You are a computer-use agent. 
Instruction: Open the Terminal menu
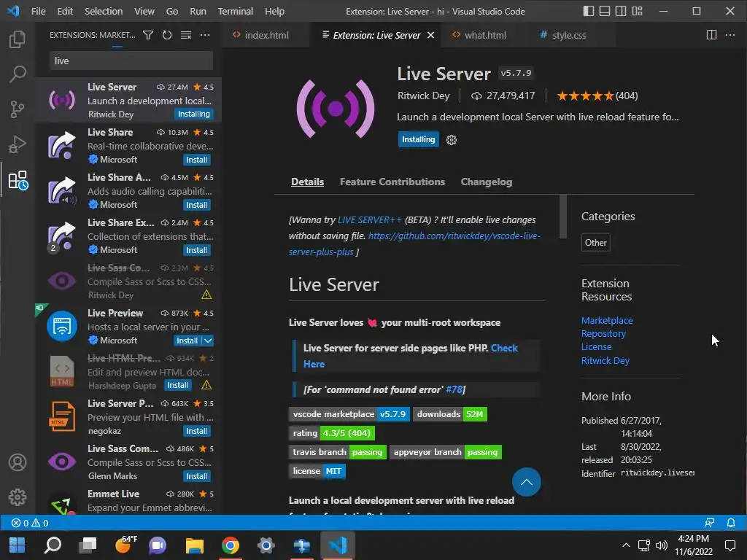click(x=236, y=11)
